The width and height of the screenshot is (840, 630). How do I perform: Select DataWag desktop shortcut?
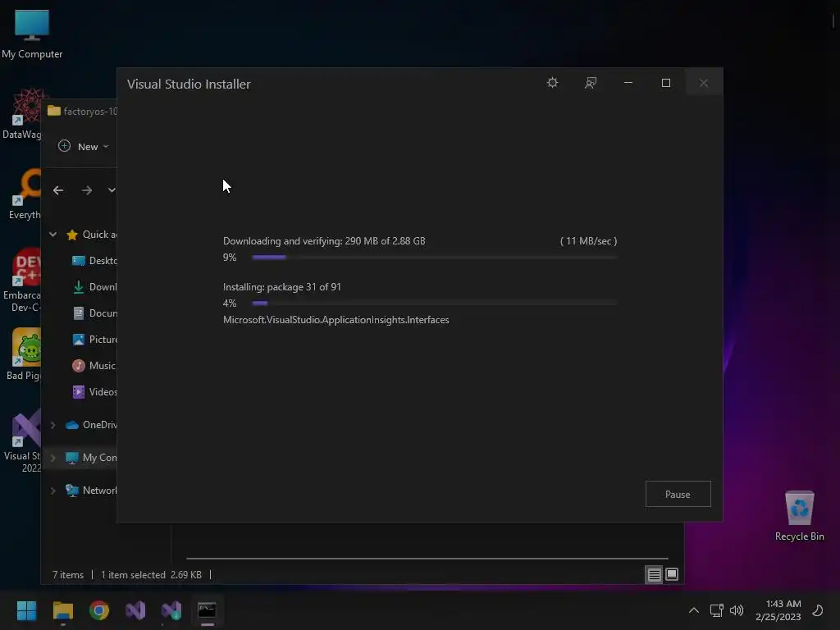(22, 115)
